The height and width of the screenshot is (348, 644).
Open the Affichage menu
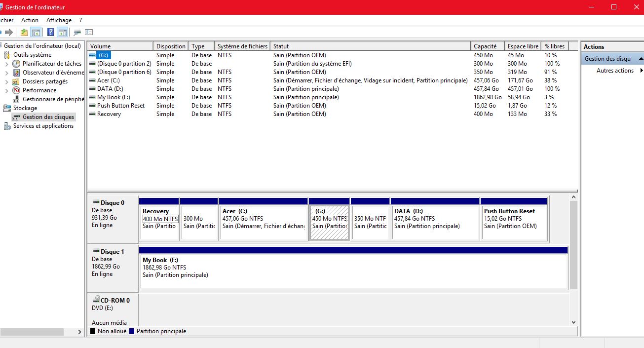(x=59, y=20)
